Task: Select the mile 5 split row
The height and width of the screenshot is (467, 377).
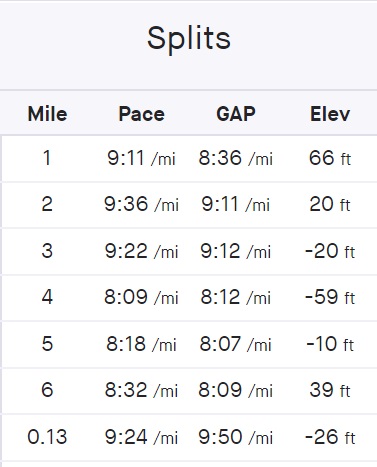Action: (189, 344)
